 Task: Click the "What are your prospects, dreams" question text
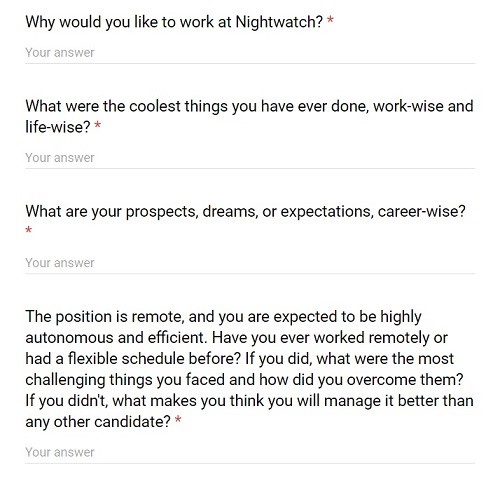pos(245,211)
